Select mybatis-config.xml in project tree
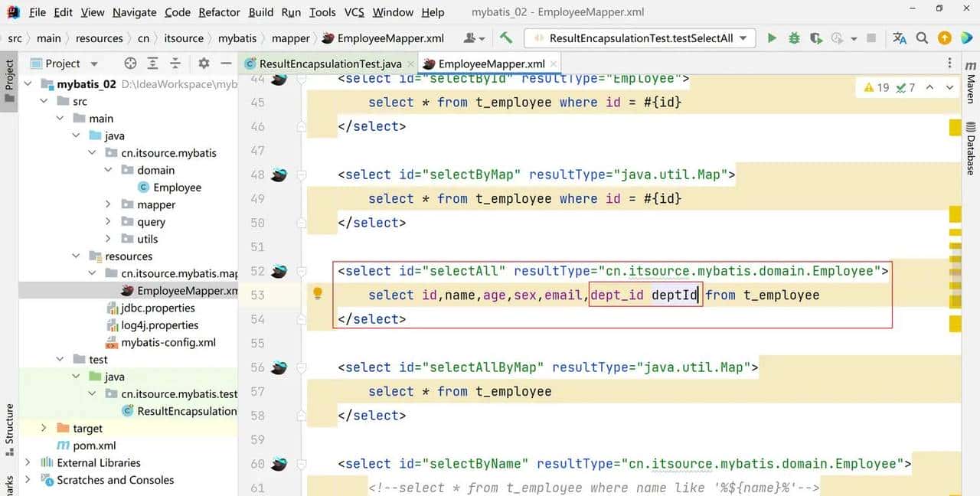The image size is (980, 496). [168, 342]
